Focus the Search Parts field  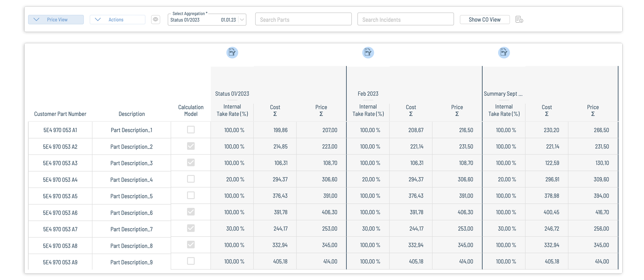pos(303,19)
